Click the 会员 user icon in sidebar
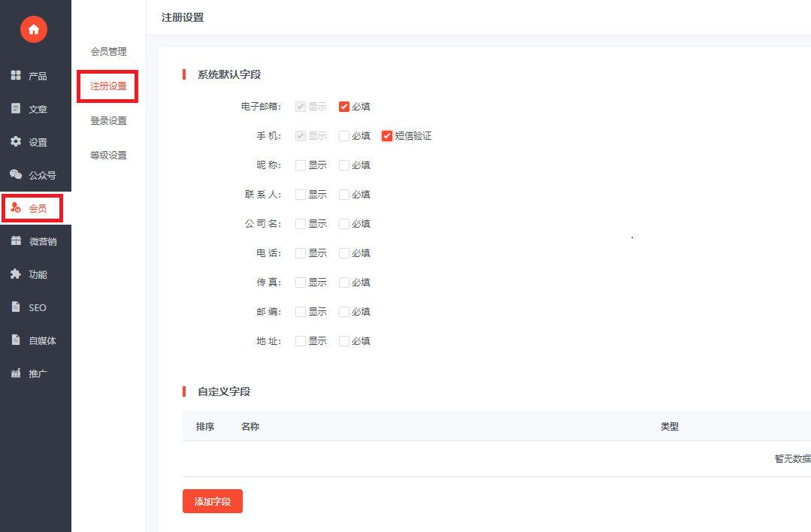This screenshot has width=811, height=532. tap(16, 208)
